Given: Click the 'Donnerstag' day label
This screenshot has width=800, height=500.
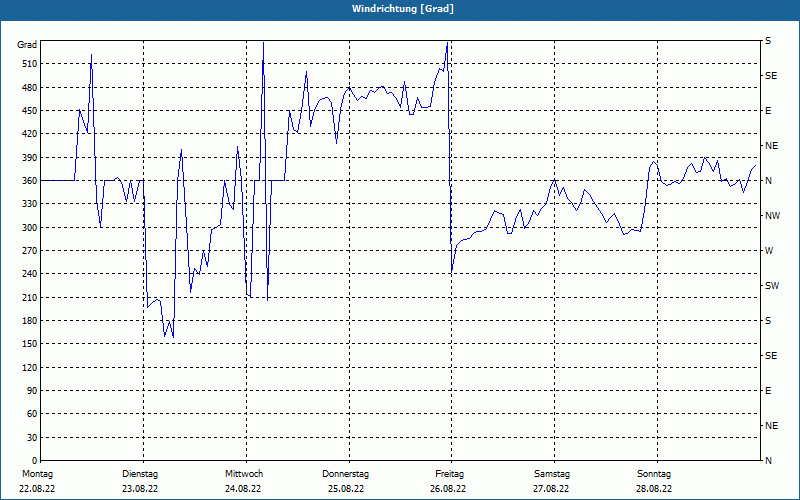Looking at the screenshot, I should 345,474.
